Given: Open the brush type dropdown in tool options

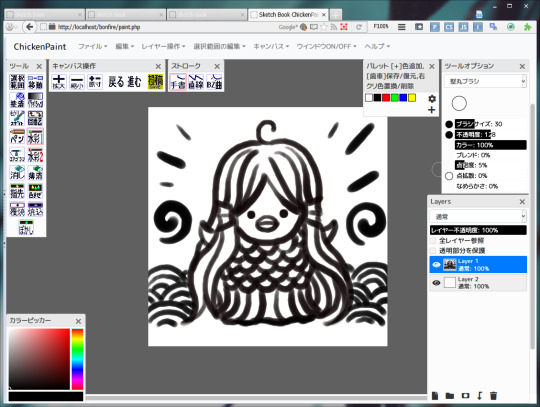Looking at the screenshot, I should [x=486, y=82].
